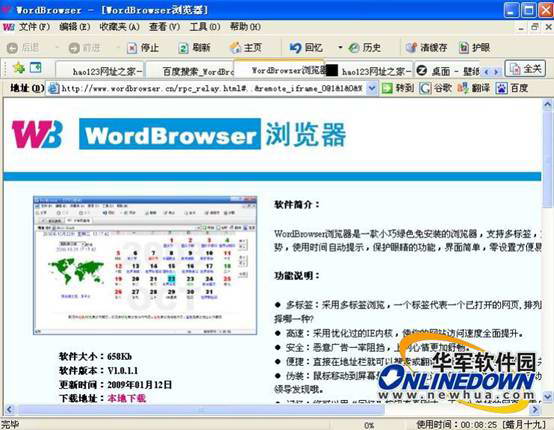
Task: Expand the address bar URL dropdown
Action: pos(372,88)
